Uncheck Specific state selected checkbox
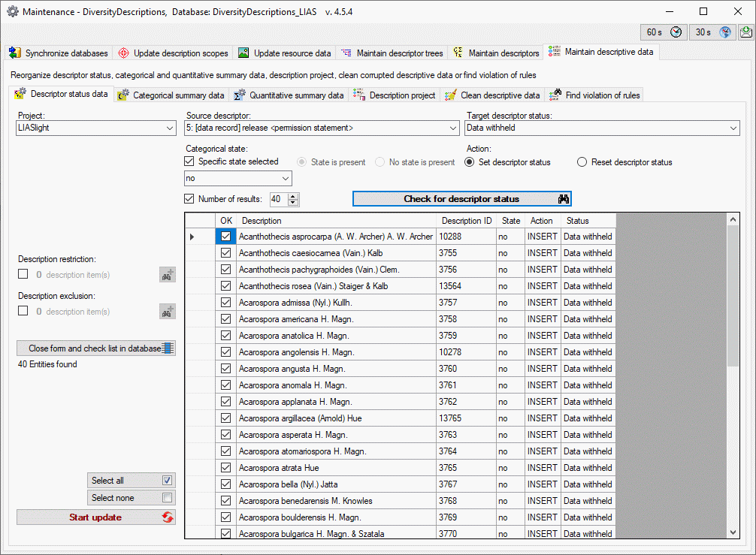 point(189,161)
